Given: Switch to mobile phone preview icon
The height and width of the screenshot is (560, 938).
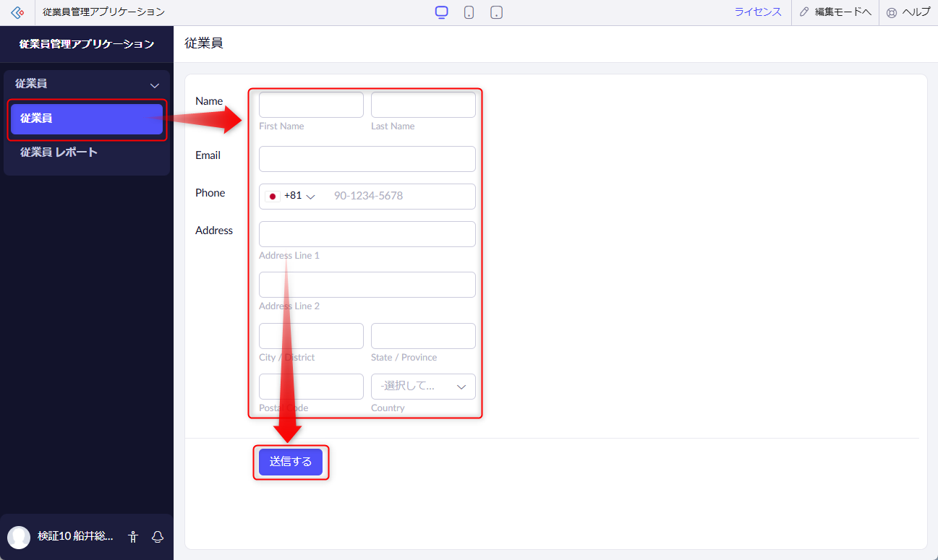Looking at the screenshot, I should pos(469,12).
